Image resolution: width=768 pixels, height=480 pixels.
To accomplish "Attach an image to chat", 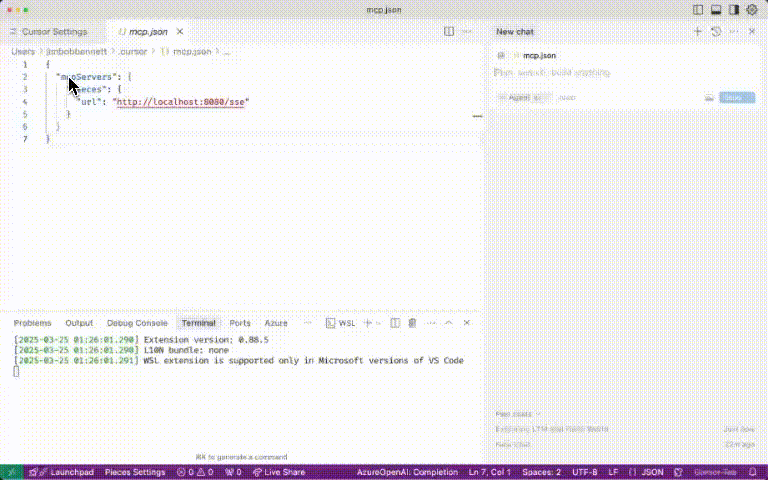I will [709, 97].
